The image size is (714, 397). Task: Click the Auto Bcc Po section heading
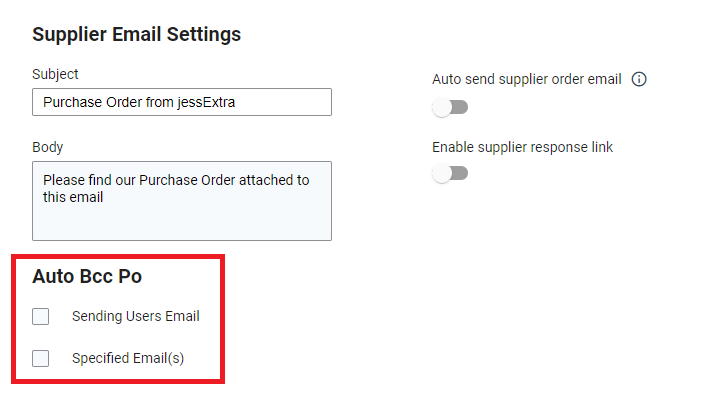(x=87, y=276)
